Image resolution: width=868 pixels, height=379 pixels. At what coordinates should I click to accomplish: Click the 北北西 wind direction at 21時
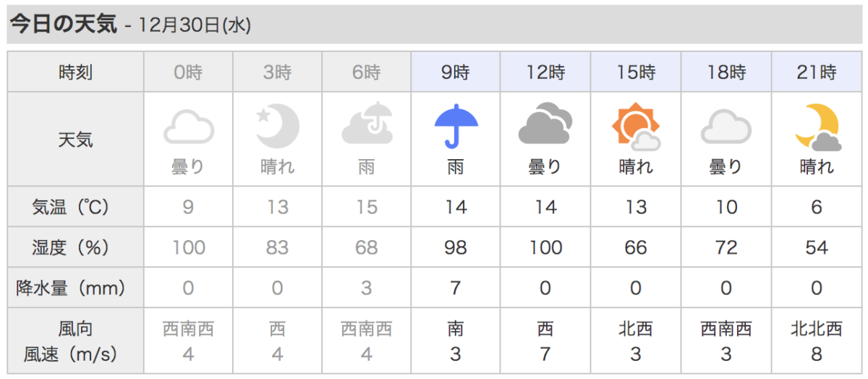[x=816, y=330]
